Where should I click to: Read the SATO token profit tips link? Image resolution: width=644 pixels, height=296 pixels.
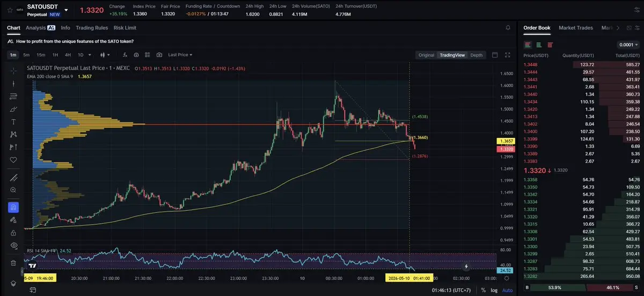pos(75,41)
